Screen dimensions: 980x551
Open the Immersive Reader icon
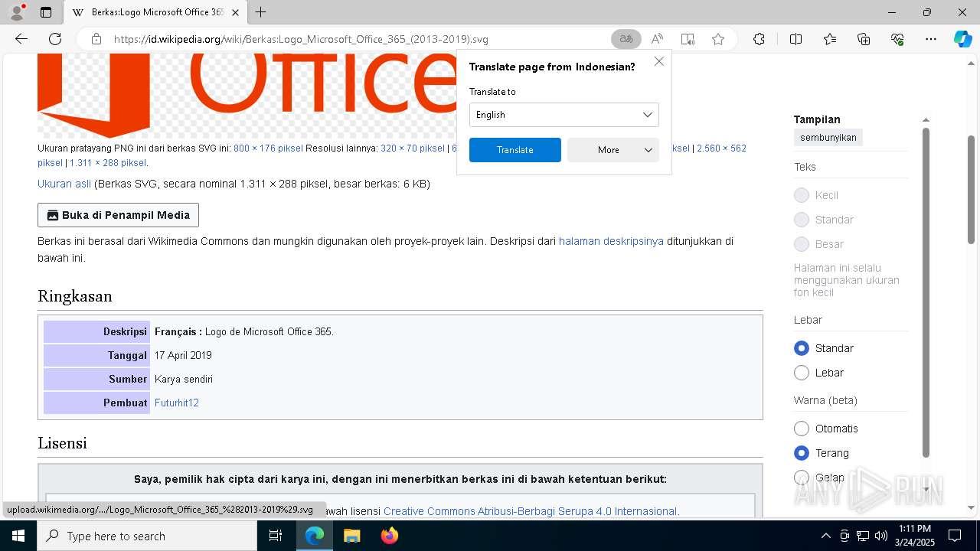pyautogui.click(x=688, y=39)
